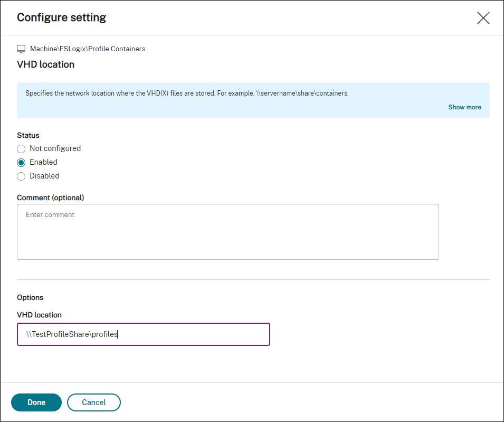
Task: Click the \\TestProfileShare\profiles text in the field
Action: [72, 334]
